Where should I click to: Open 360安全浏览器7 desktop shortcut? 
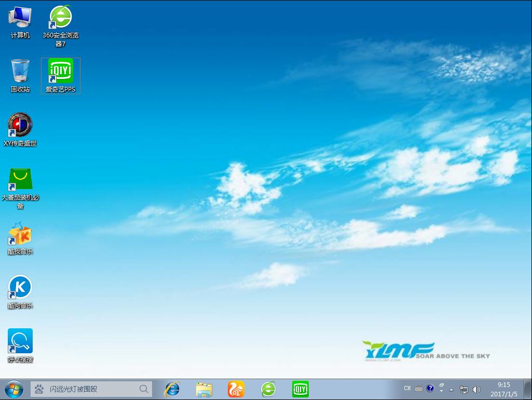60,17
